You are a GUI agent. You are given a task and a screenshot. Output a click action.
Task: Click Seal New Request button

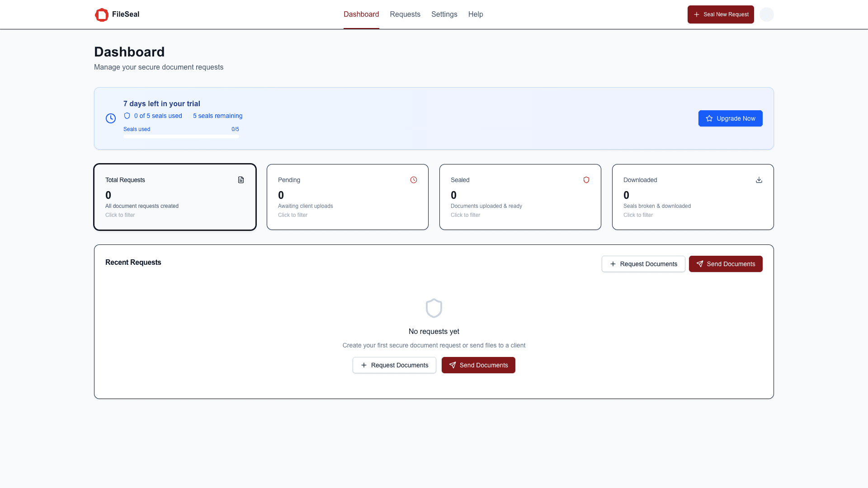[x=721, y=14]
